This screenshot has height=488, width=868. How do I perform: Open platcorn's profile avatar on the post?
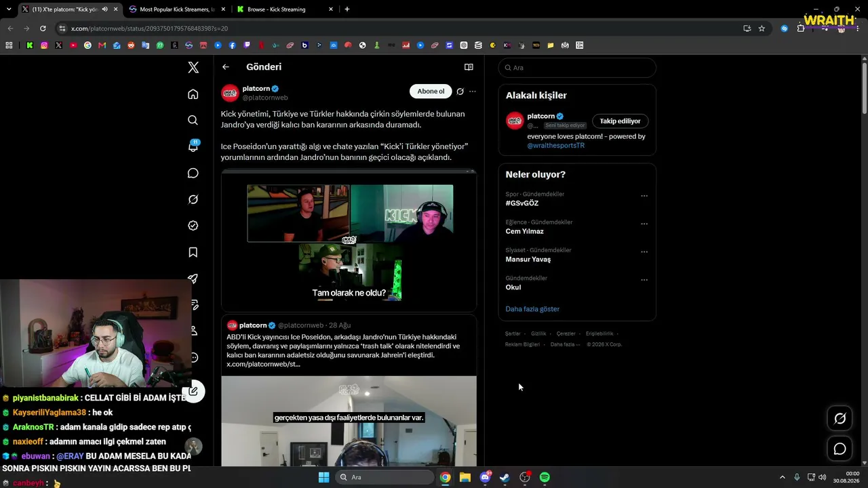pos(230,93)
